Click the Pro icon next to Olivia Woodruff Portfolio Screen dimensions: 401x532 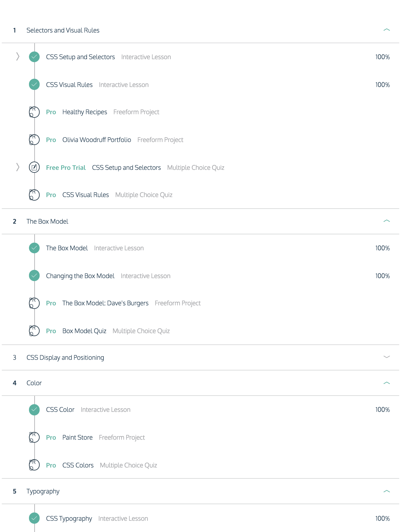point(34,140)
